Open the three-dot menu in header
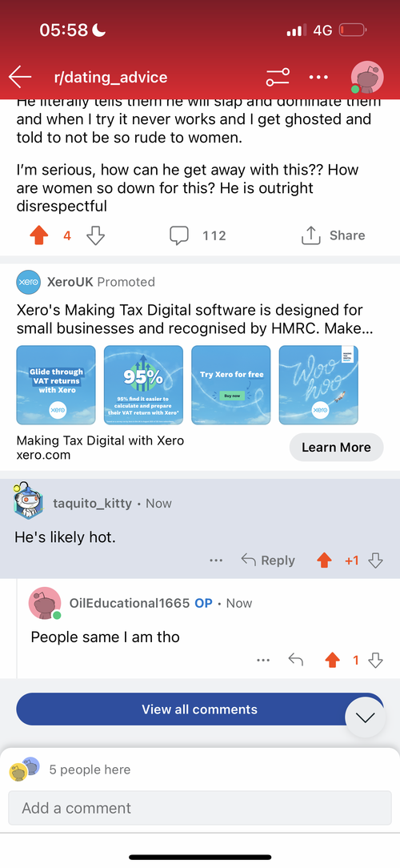 [318, 77]
